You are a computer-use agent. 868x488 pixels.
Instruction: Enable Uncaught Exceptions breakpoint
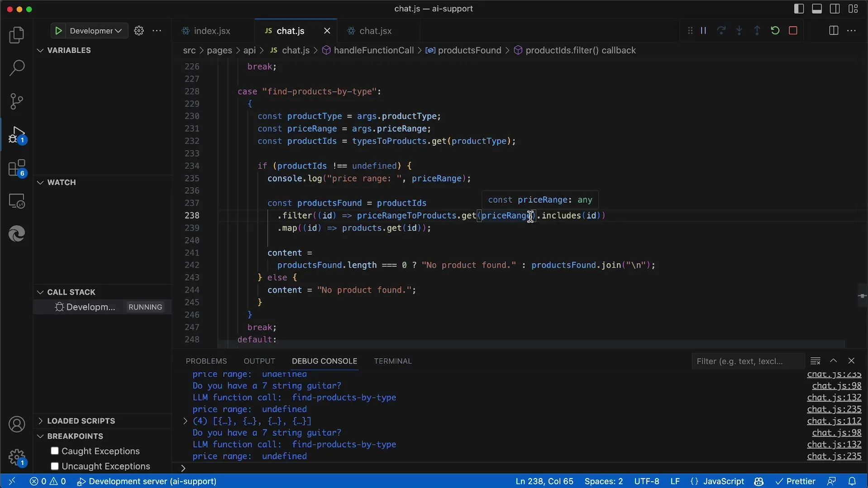(x=55, y=466)
